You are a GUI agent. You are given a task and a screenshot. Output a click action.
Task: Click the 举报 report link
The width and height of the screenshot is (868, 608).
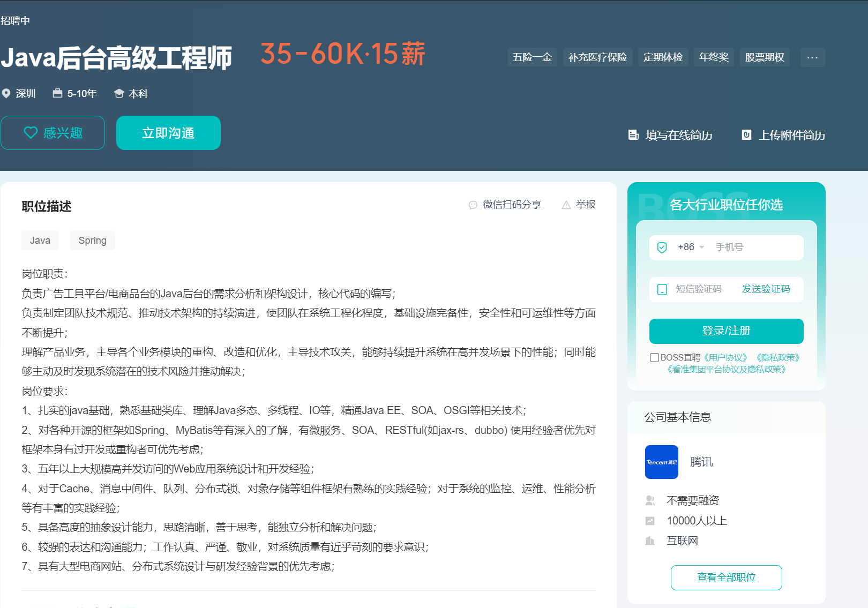pos(586,205)
